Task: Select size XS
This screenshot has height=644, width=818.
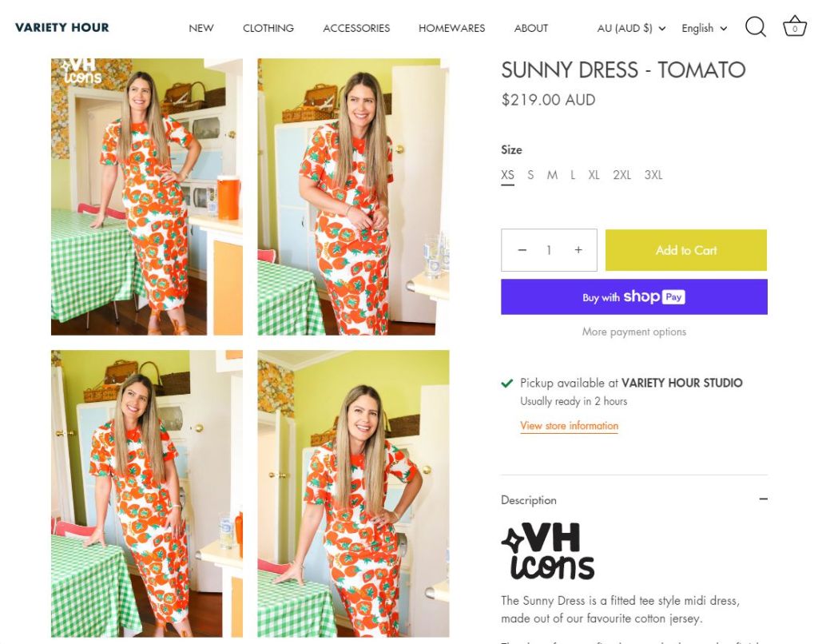Action: click(508, 175)
